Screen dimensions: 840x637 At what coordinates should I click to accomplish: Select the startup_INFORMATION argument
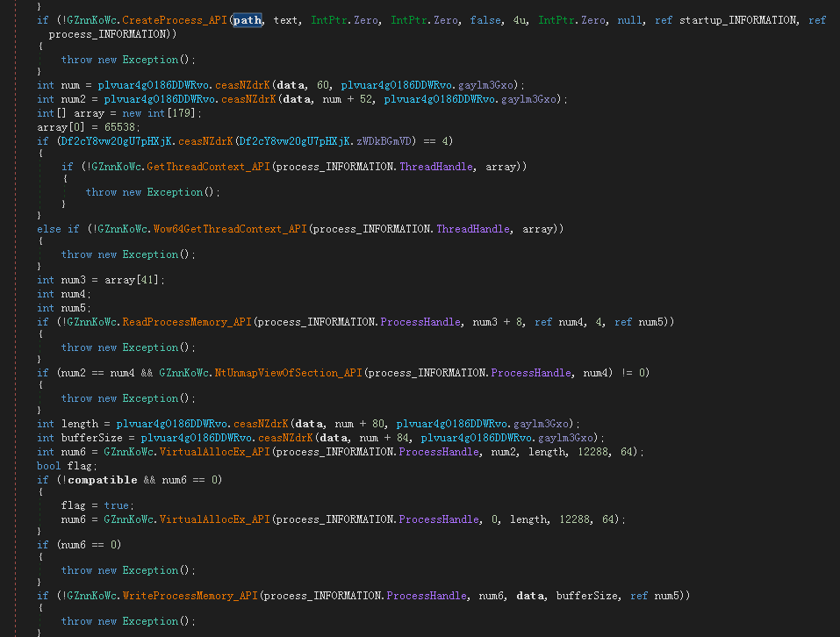coord(737,20)
